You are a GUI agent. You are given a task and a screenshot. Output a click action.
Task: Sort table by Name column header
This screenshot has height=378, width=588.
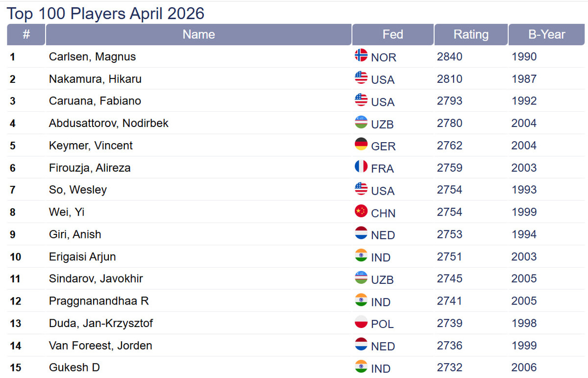(198, 34)
